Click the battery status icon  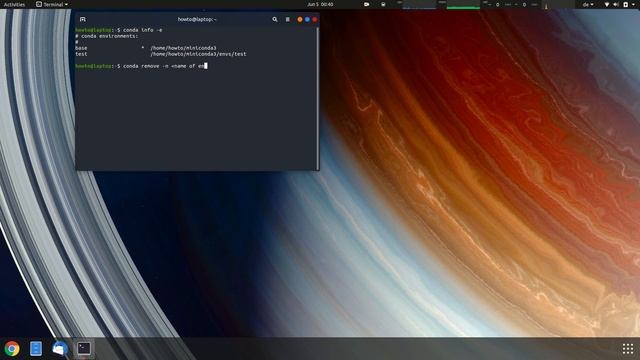coord(625,4)
